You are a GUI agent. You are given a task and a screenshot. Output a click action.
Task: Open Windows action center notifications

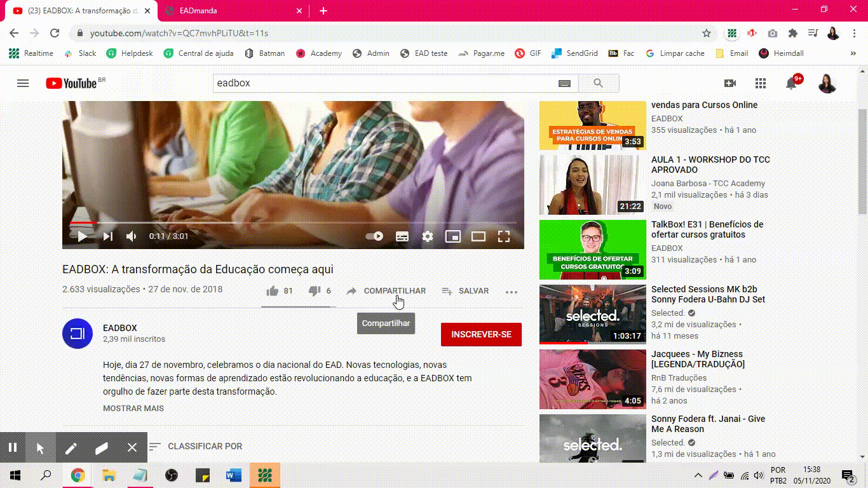click(x=848, y=475)
